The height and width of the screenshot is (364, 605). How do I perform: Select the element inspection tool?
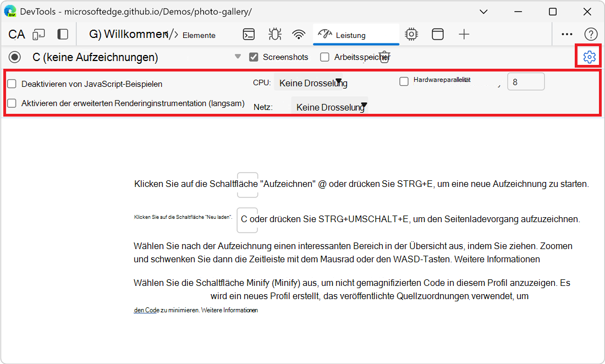point(16,34)
